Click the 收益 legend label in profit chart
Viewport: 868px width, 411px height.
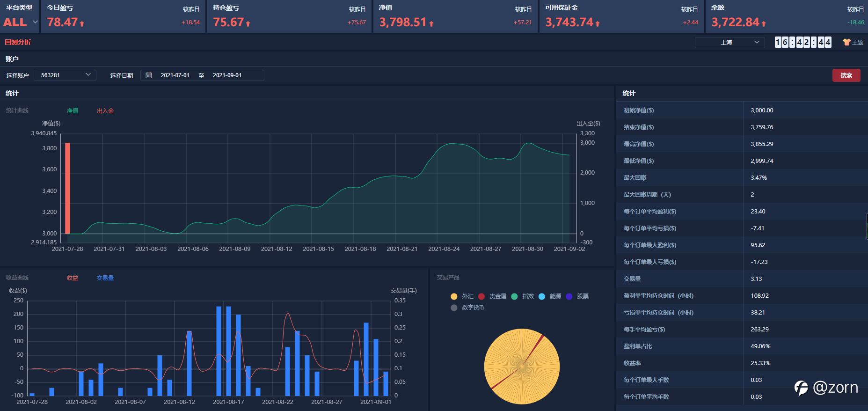(x=73, y=278)
